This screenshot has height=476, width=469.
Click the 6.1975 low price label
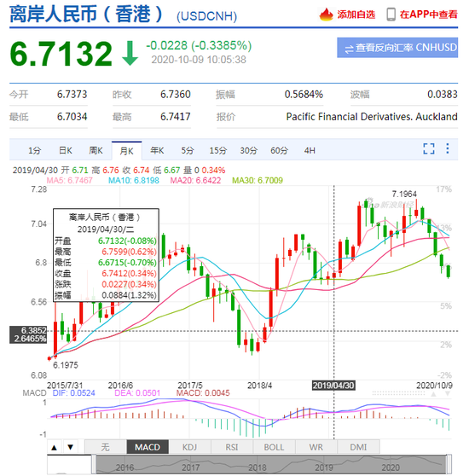coord(66,365)
